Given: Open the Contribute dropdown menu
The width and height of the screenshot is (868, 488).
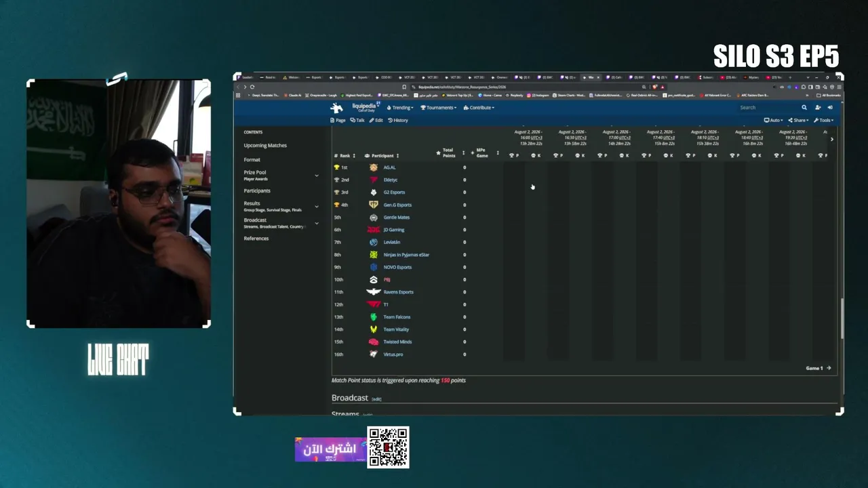Looking at the screenshot, I should (x=479, y=108).
